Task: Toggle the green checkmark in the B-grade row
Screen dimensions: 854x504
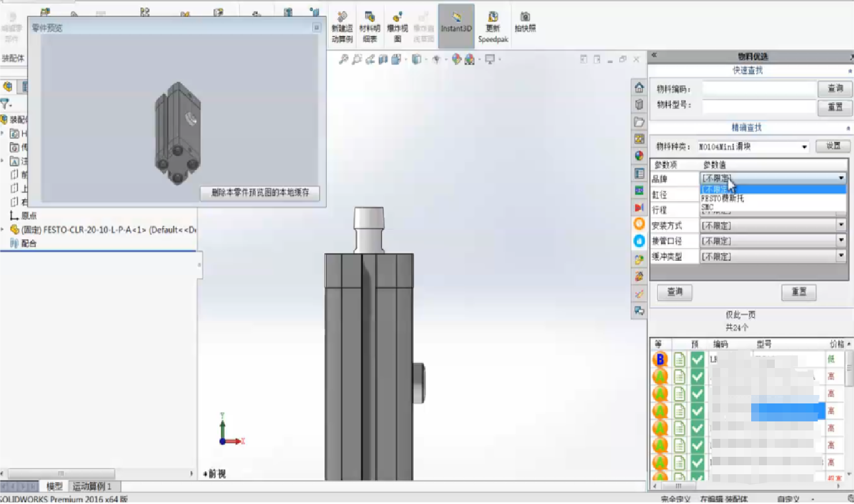Action: tap(697, 359)
